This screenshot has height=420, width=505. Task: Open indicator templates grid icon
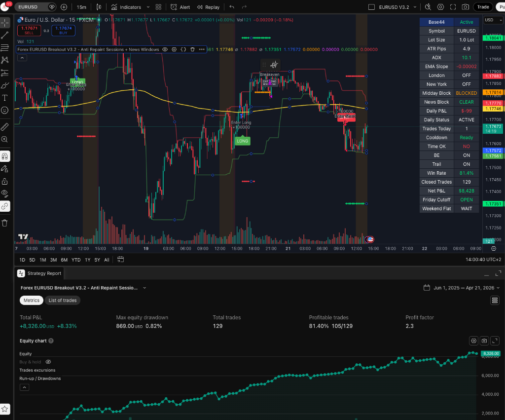click(158, 7)
